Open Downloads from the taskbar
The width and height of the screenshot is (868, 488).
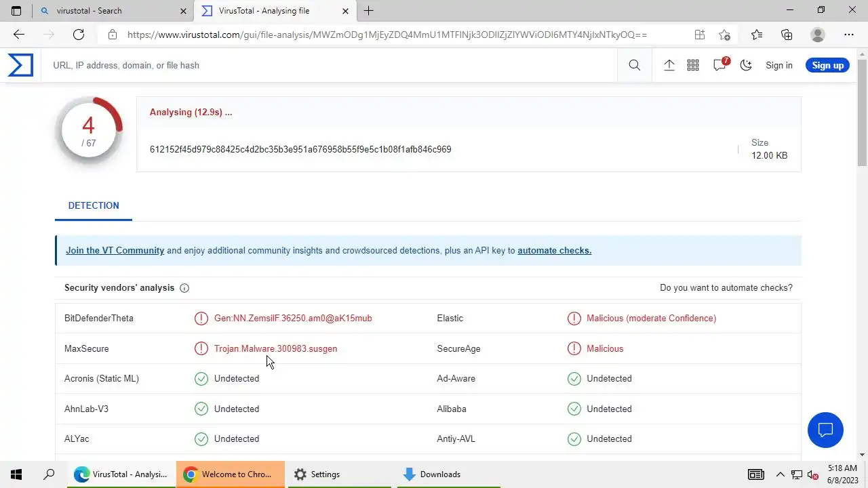pos(448,474)
